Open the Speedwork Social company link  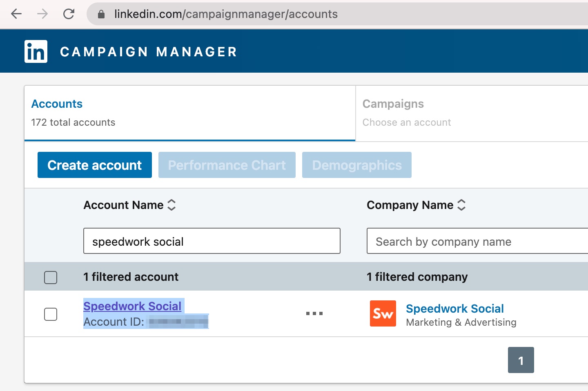(455, 309)
